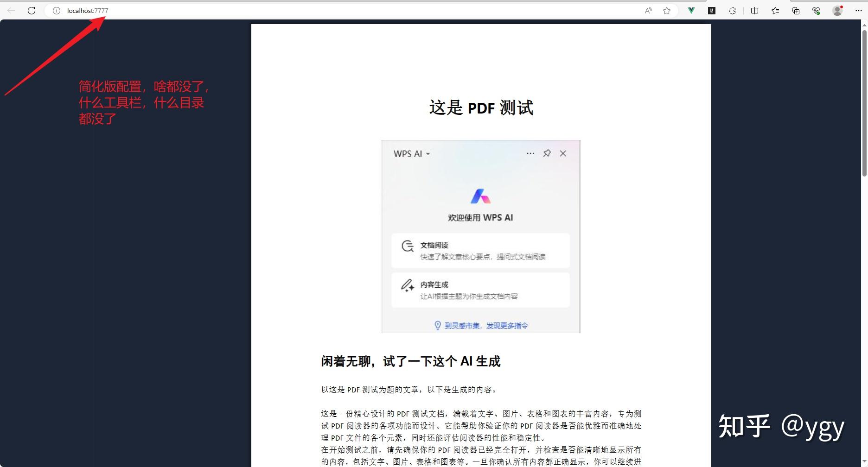Open the Vue devtools extension icon
Image resolution: width=868 pixels, height=467 pixels.
(x=691, y=10)
